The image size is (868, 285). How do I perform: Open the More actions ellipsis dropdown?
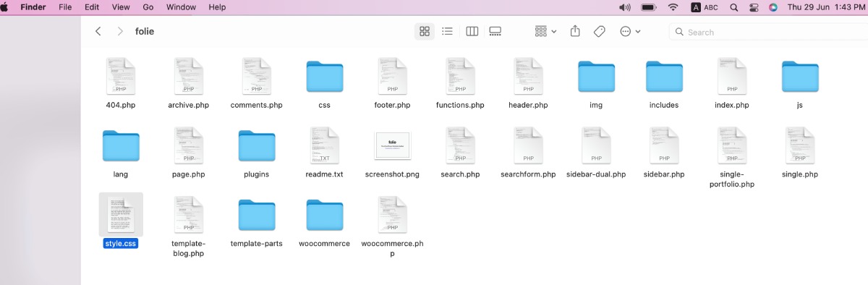pos(630,31)
